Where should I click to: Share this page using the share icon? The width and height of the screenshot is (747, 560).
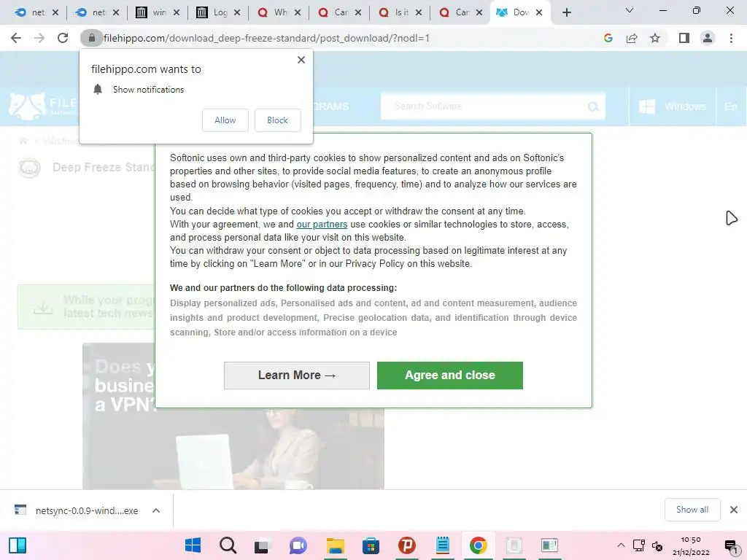(x=632, y=38)
